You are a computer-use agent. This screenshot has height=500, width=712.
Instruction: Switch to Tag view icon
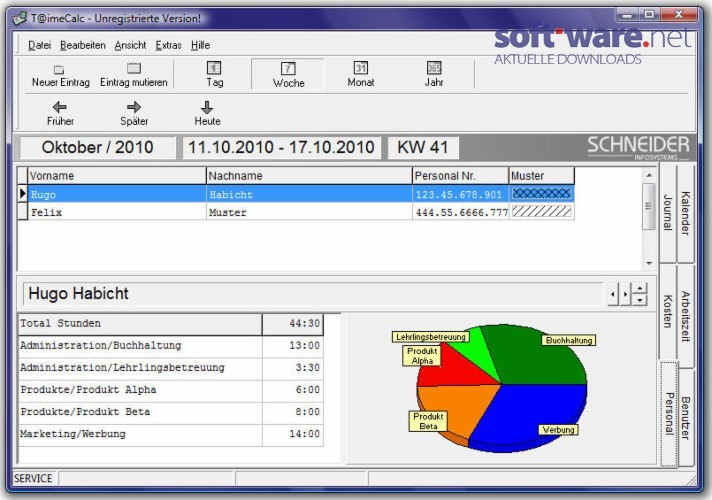coord(214,68)
